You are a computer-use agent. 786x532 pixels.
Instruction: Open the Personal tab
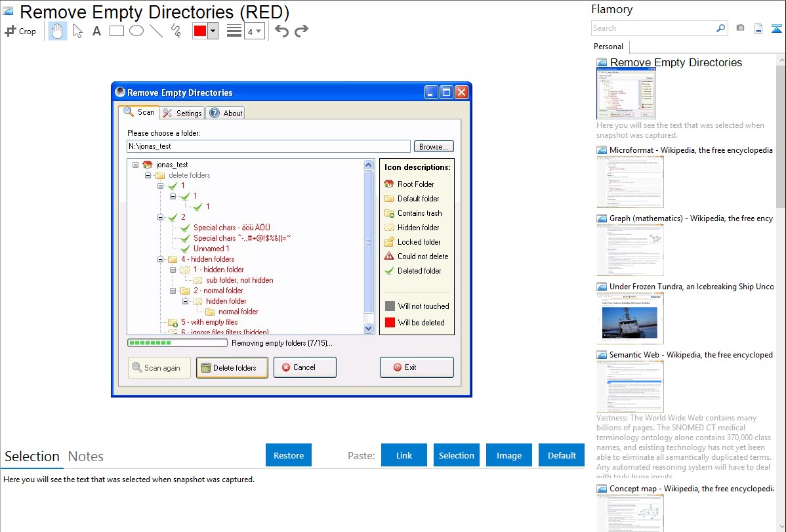point(609,47)
